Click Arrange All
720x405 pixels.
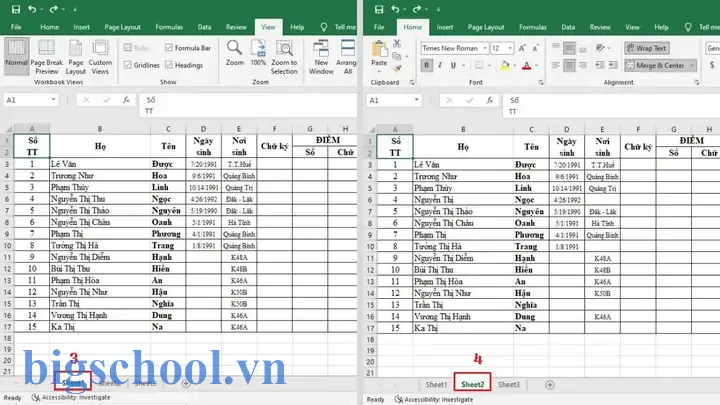(347, 57)
